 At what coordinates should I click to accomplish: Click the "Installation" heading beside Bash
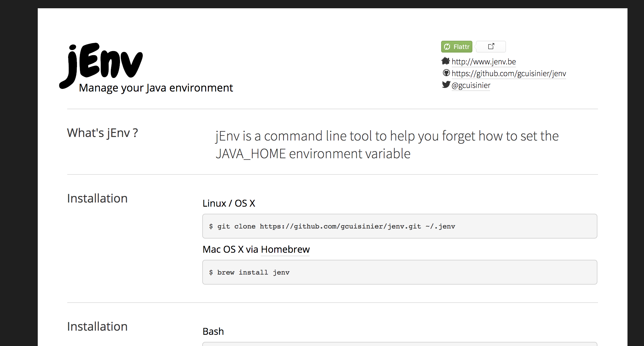[x=97, y=327]
